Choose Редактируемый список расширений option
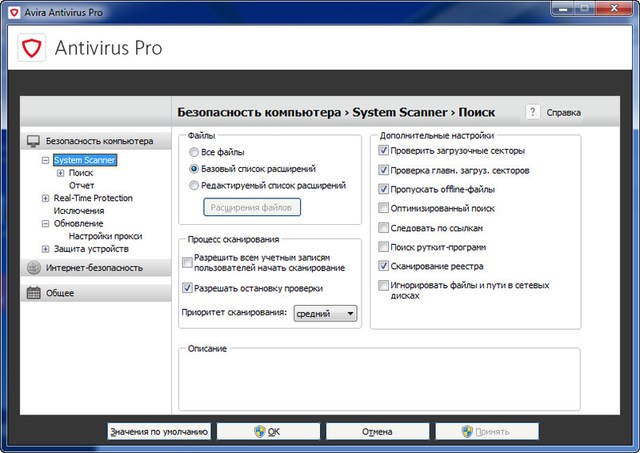The width and height of the screenshot is (640, 453). pyautogui.click(x=194, y=186)
